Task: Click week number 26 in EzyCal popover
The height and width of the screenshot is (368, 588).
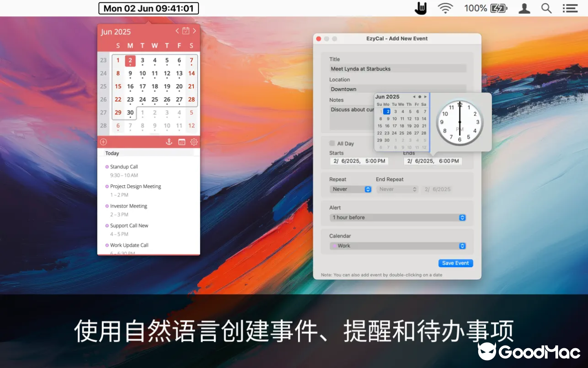Action: [103, 99]
